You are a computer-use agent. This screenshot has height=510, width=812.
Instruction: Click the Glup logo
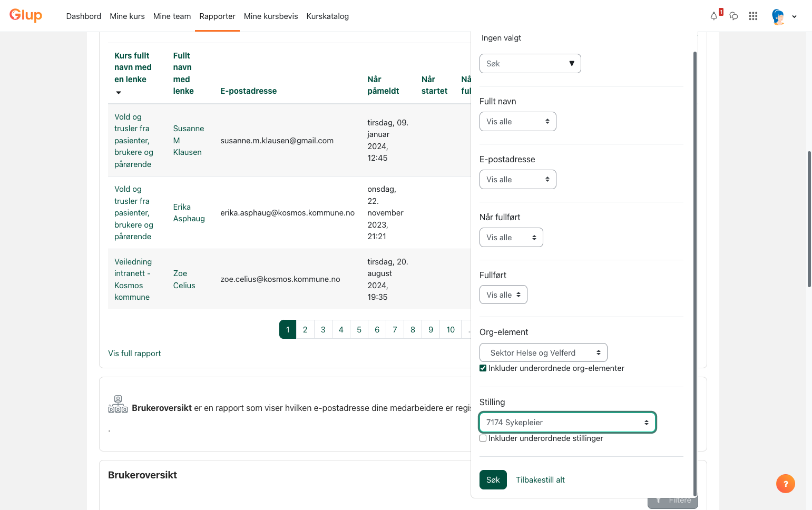pos(26,15)
